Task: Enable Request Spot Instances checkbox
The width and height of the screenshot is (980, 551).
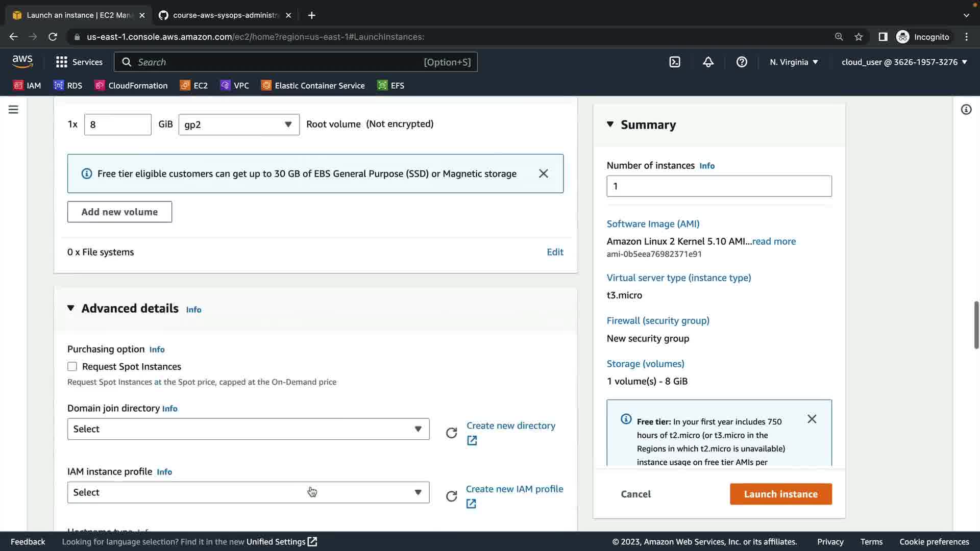Action: coord(72,367)
